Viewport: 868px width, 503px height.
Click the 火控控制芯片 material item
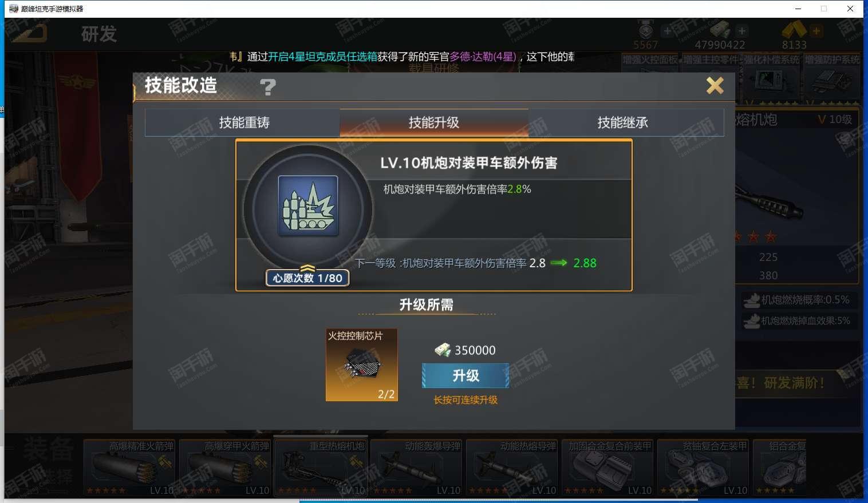361,365
